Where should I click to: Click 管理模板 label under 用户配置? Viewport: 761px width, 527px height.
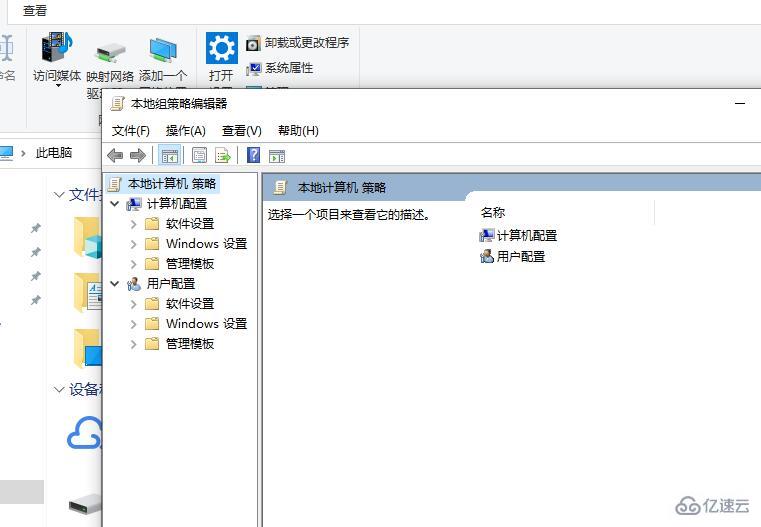(x=190, y=344)
